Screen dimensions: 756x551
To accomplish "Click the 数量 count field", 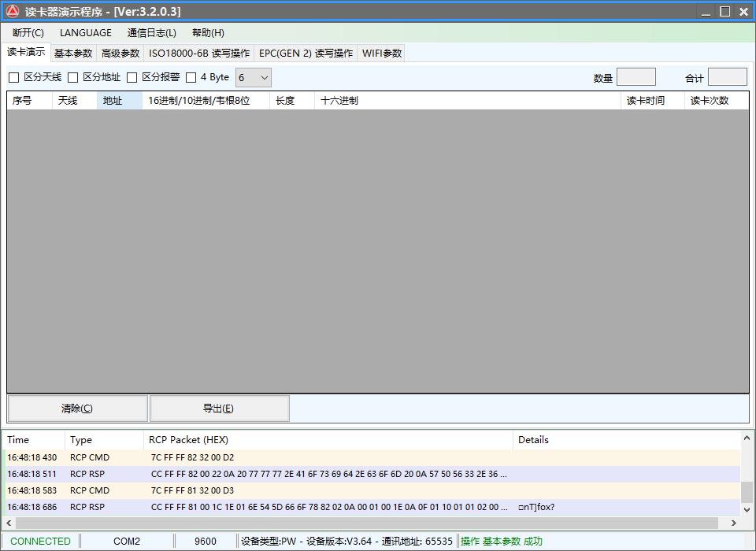I will 636,77.
